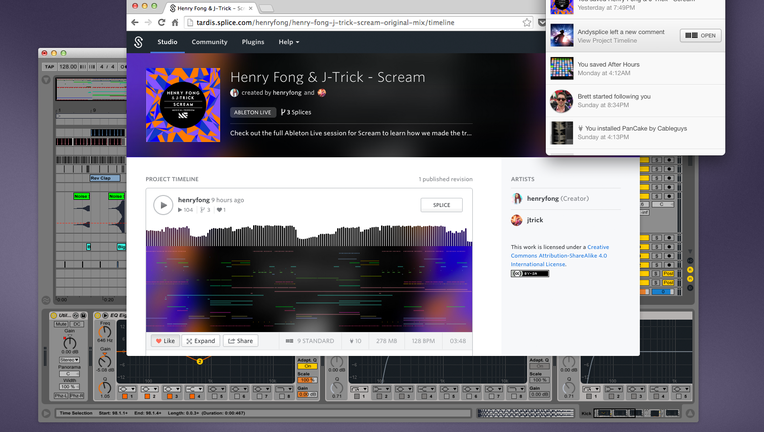The height and width of the screenshot is (432, 764).
Task: Click the likes count heart showing 1
Action: click(219, 210)
